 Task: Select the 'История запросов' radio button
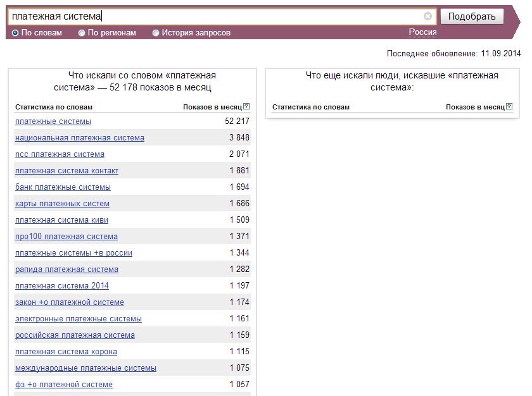pyautogui.click(x=155, y=33)
